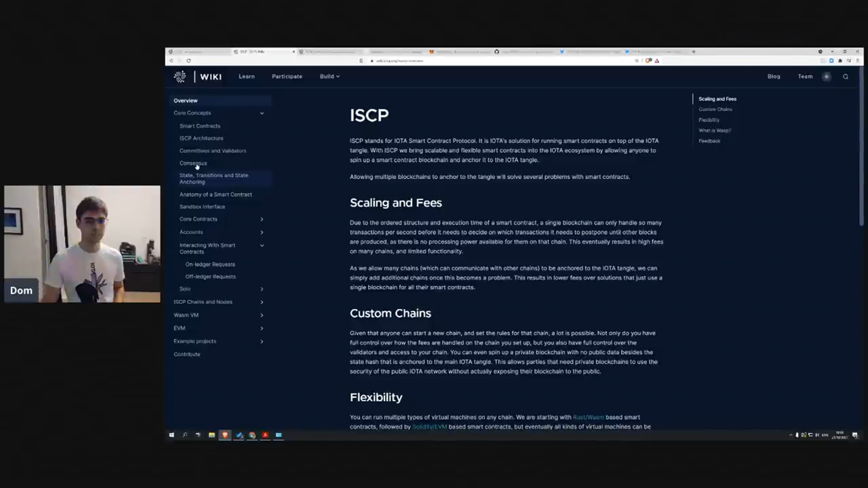Expand the EVM section chevron
Screen dimensions: 868x488
point(262,328)
